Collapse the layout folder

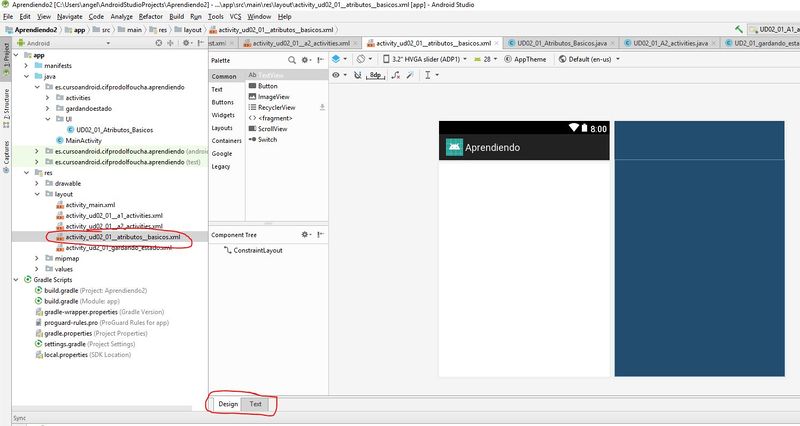pyautogui.click(x=37, y=194)
